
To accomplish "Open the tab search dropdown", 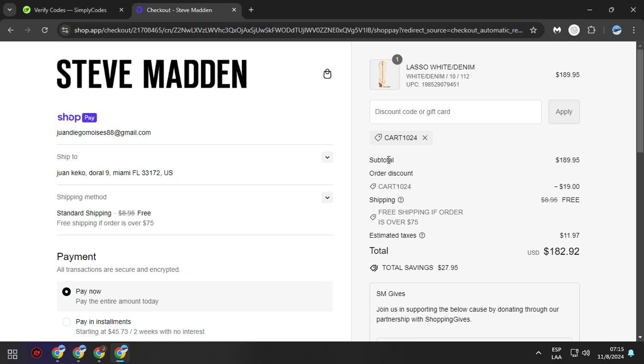I will click(x=9, y=10).
